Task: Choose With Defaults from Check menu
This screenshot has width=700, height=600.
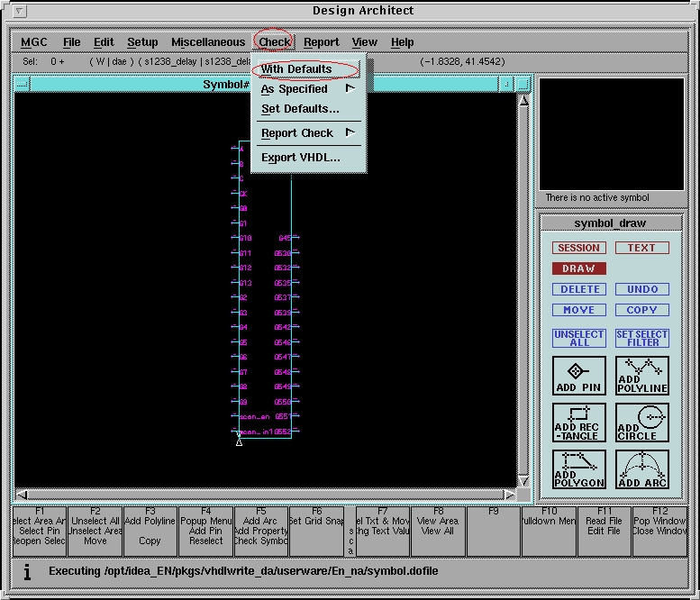Action: (296, 69)
